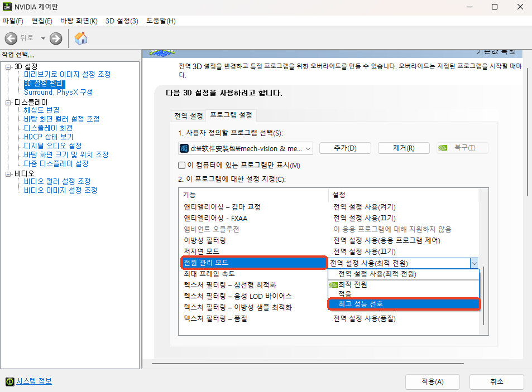
Task: Collapse the 3D 설정 tree node
Action: [8, 67]
